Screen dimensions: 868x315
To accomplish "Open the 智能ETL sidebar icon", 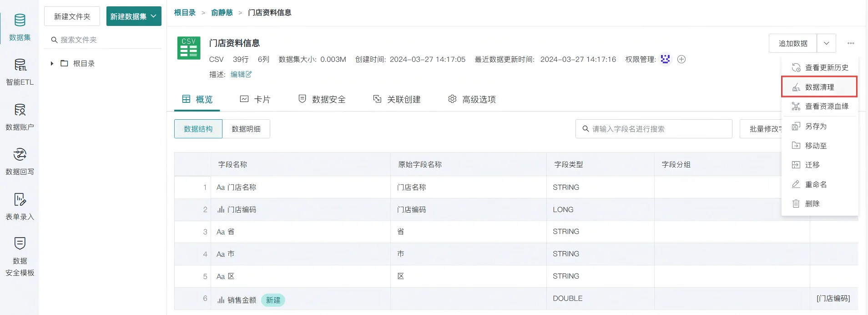I will point(20,72).
